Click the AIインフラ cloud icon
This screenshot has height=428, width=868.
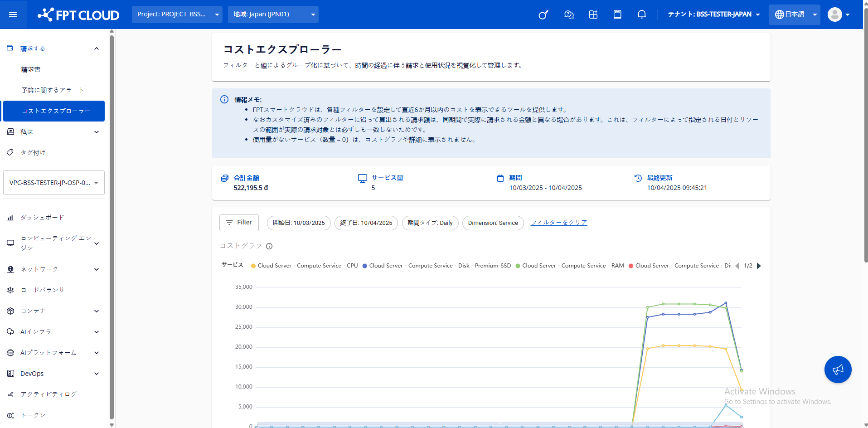click(x=10, y=332)
